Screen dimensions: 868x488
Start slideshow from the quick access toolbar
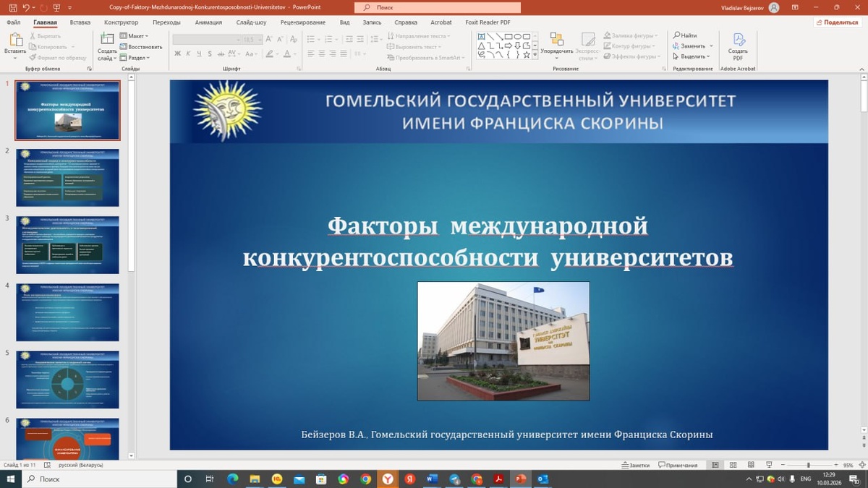(56, 7)
